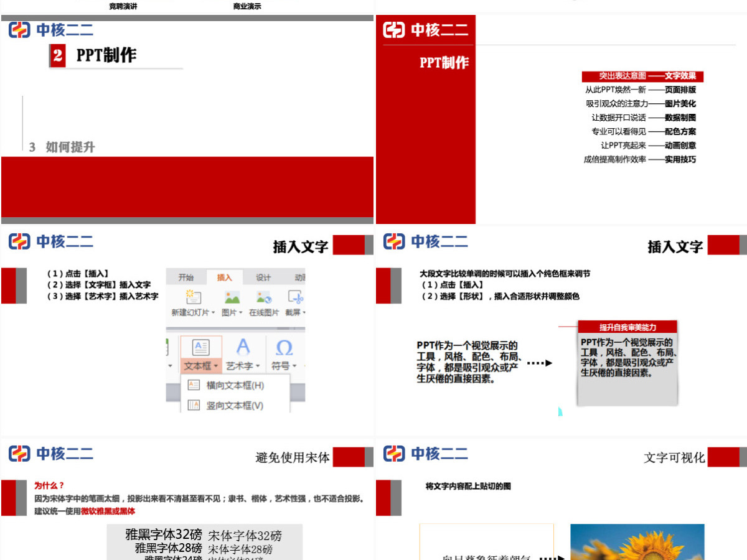
Task: Open the 新建幻灯片 dropdown arrow
Action: (x=214, y=313)
